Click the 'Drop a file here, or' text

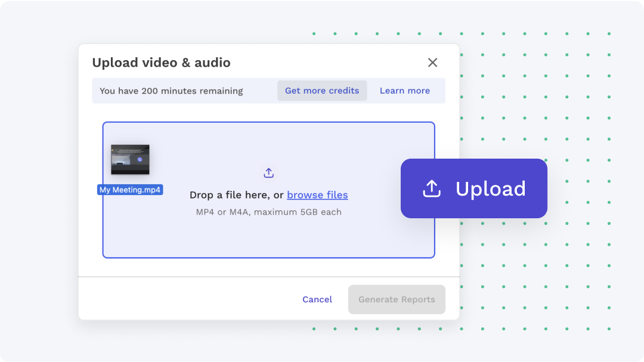click(236, 195)
